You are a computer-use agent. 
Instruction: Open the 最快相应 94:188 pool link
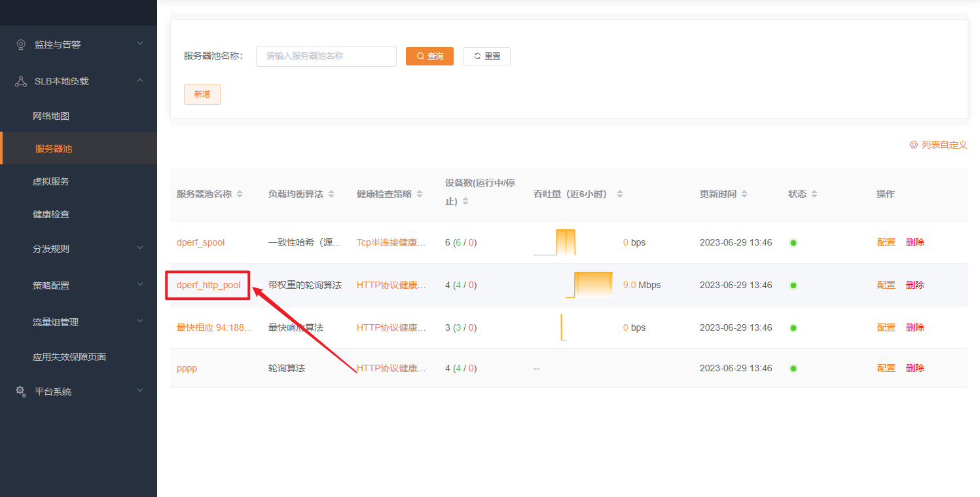215,327
